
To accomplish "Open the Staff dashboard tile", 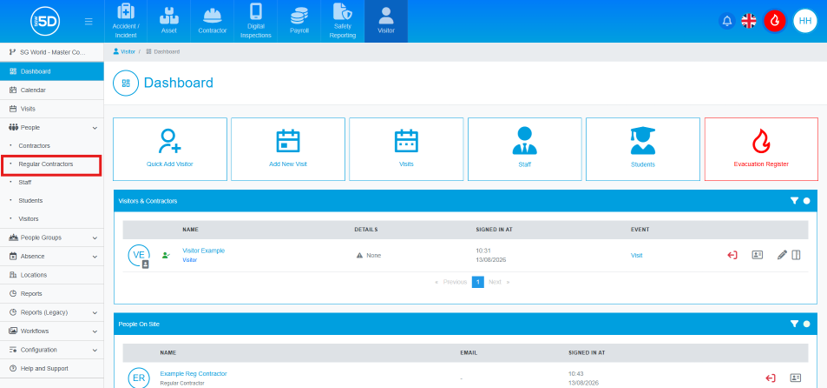I will pyautogui.click(x=525, y=149).
